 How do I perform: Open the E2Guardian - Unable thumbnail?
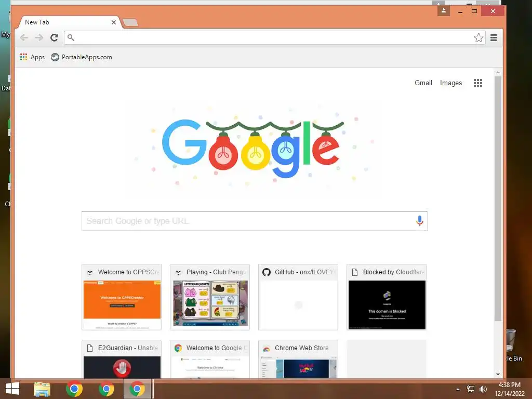point(122,359)
